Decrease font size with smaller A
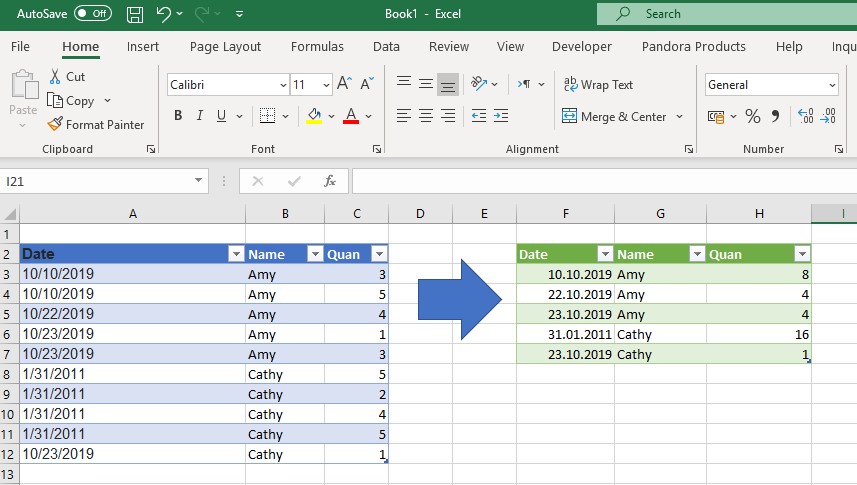 point(366,84)
